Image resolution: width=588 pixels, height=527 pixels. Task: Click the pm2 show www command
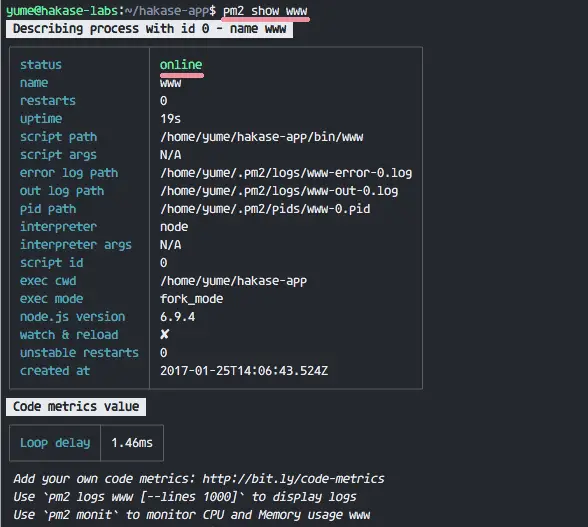265,11
